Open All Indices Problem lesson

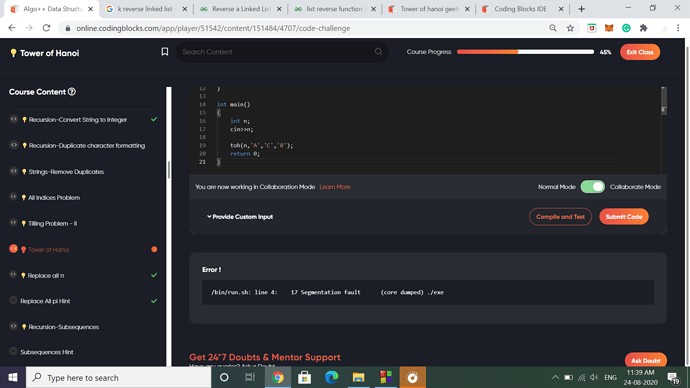[54, 198]
